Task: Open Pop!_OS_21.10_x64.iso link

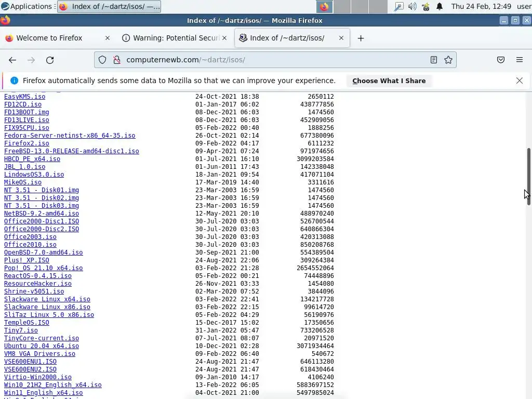Action: [44, 269]
